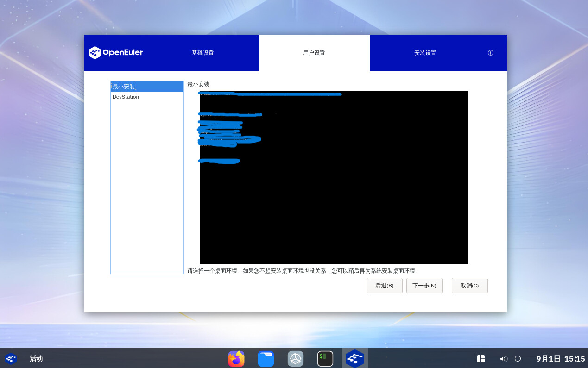Open the clock showing 9月1日 15:15
This screenshot has height=368, width=588.
pos(560,359)
